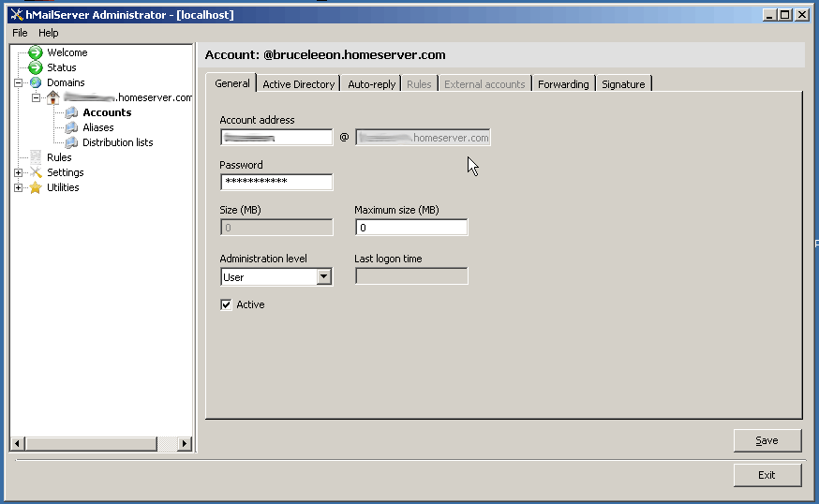This screenshot has width=819, height=504.
Task: Select the External accounts tab
Action: [484, 84]
